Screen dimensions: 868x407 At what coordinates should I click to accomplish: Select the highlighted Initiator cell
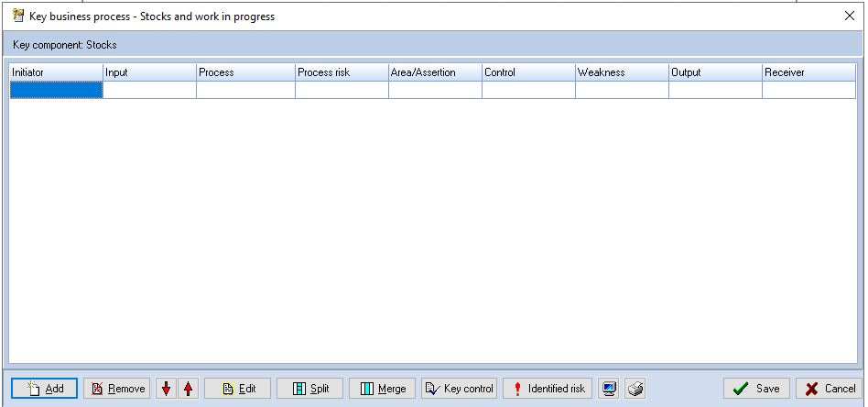tap(56, 90)
